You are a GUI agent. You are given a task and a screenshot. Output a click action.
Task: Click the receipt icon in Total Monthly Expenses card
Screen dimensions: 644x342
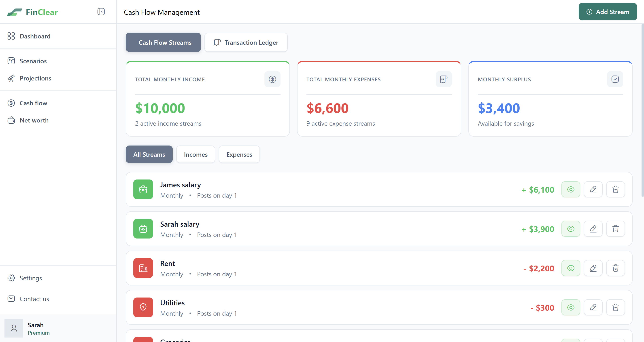(x=444, y=79)
